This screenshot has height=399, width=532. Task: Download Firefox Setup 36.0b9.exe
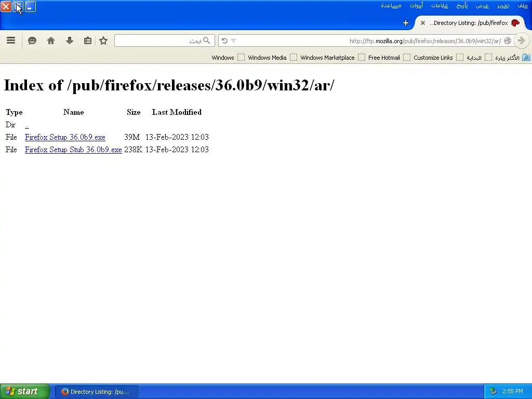[x=65, y=137]
